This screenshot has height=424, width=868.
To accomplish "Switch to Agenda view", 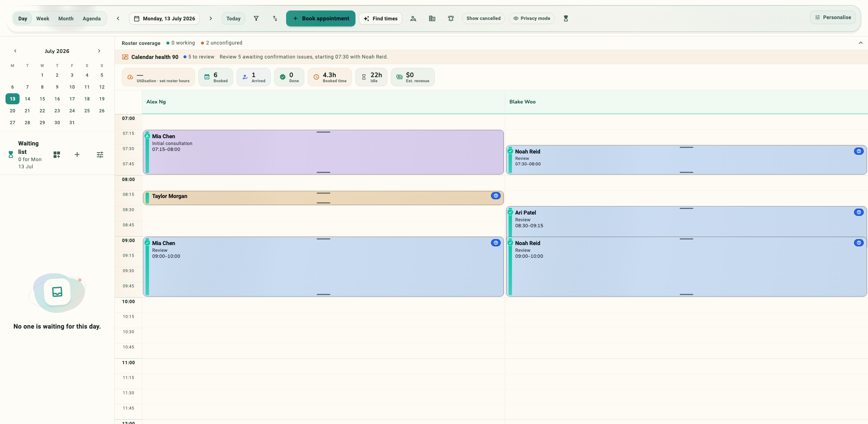I will tap(92, 19).
